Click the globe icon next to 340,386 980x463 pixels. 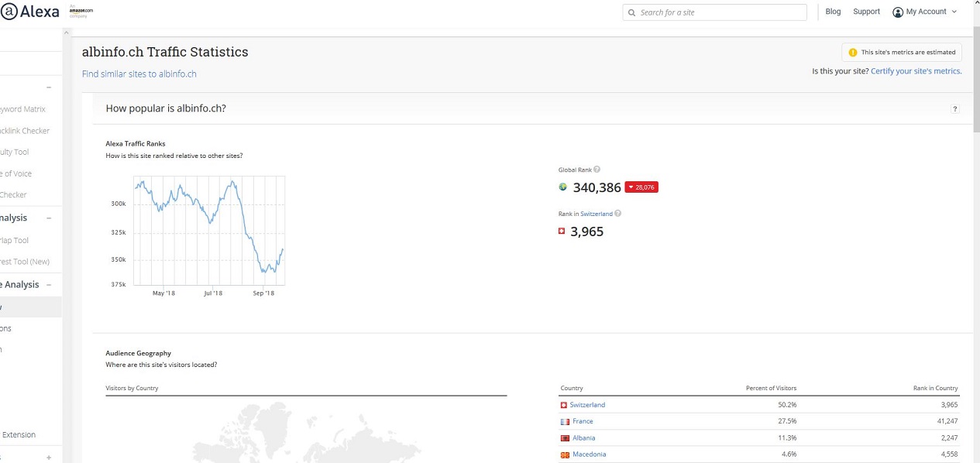pos(563,187)
